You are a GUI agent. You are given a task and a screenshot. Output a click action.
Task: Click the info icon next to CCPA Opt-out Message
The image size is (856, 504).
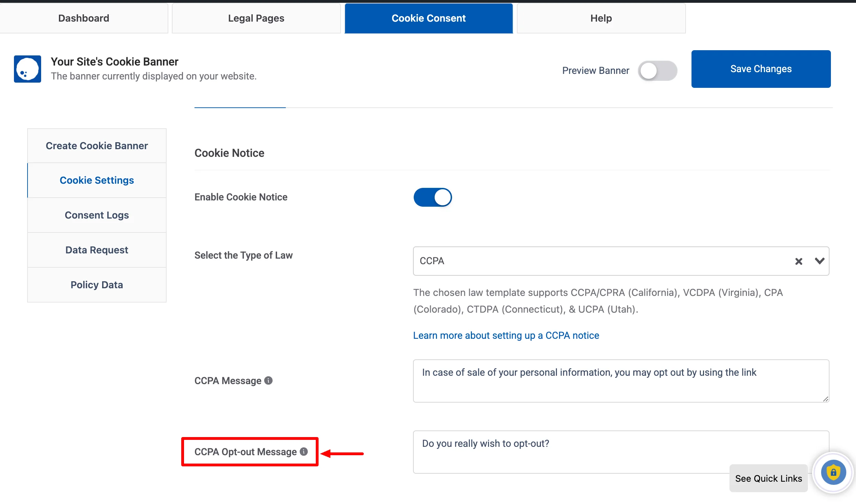point(304,451)
